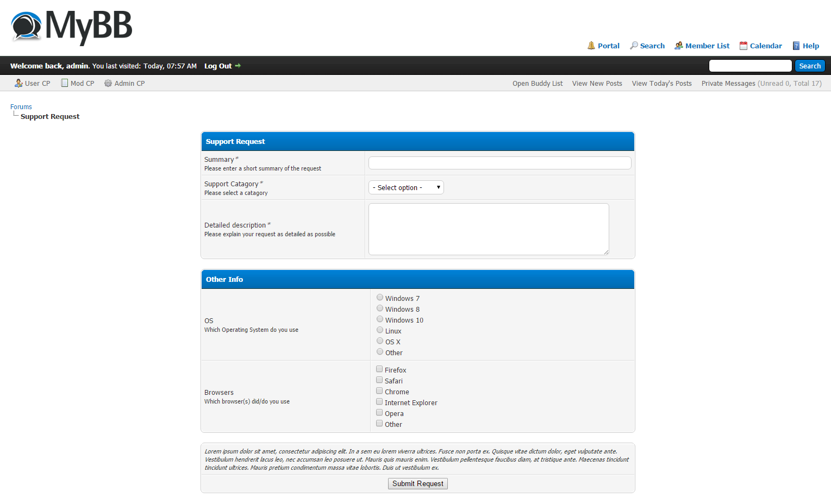Check the Firefox browser checkbox

click(379, 369)
